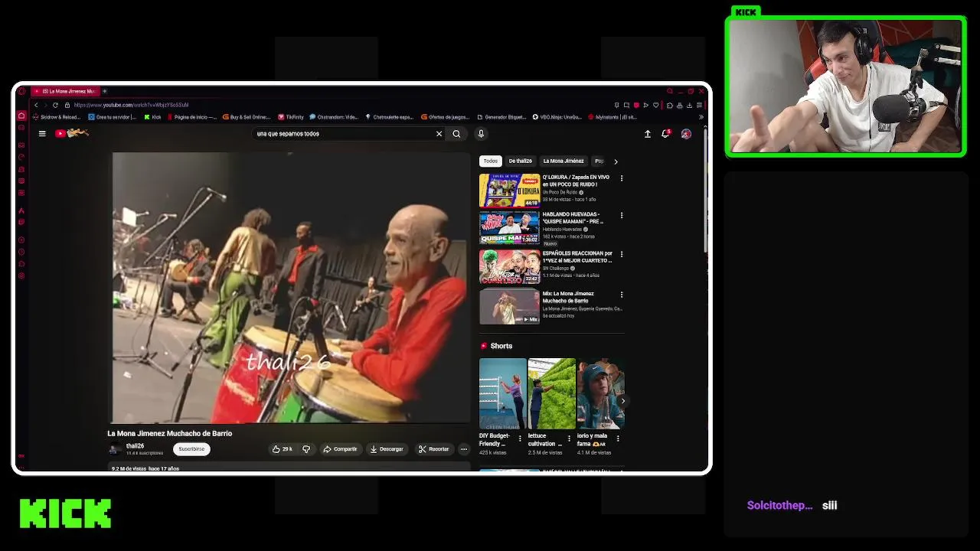Image resolution: width=980 pixels, height=551 pixels.
Task: Show more bookmarks with double chevron
Action: tap(701, 117)
